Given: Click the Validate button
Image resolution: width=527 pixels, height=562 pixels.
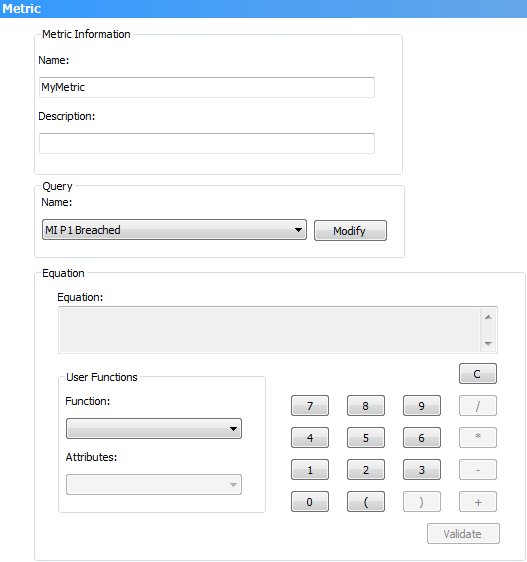Looking at the screenshot, I should click(463, 534).
